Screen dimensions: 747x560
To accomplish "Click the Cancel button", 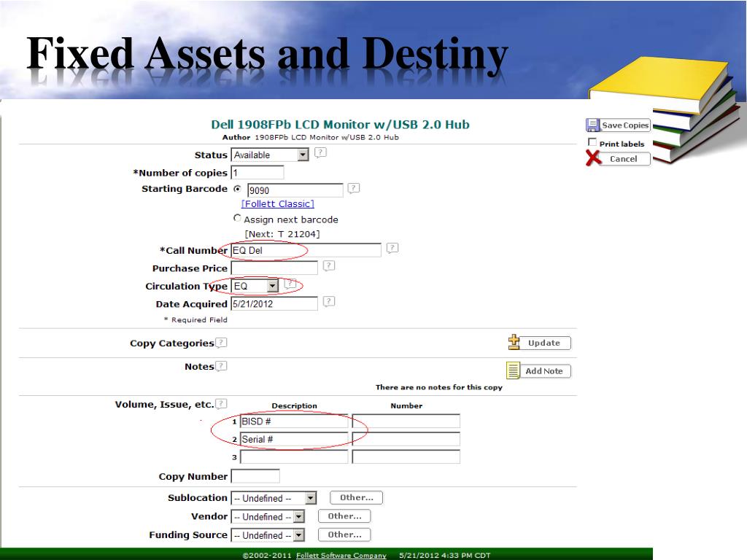I will point(623,158).
